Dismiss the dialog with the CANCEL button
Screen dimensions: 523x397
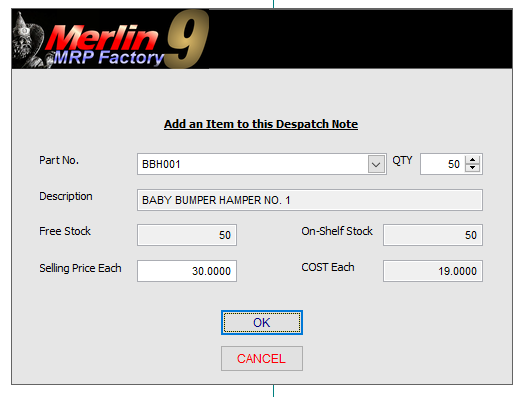pos(262,359)
